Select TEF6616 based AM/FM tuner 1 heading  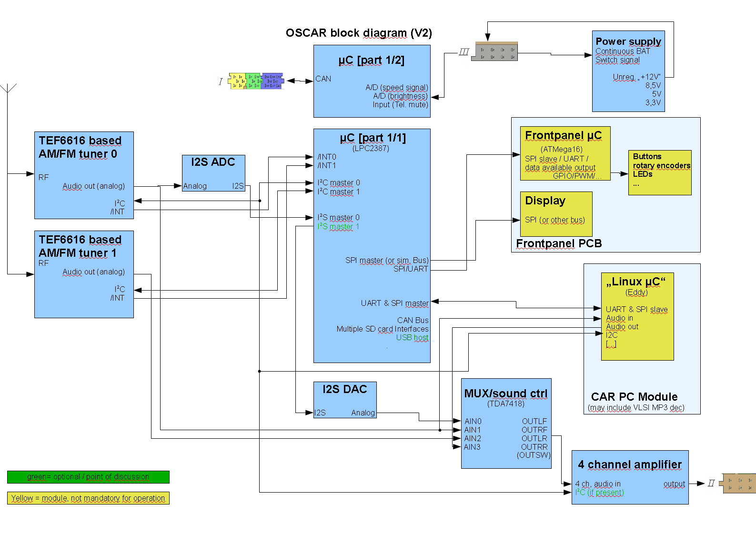click(x=80, y=246)
